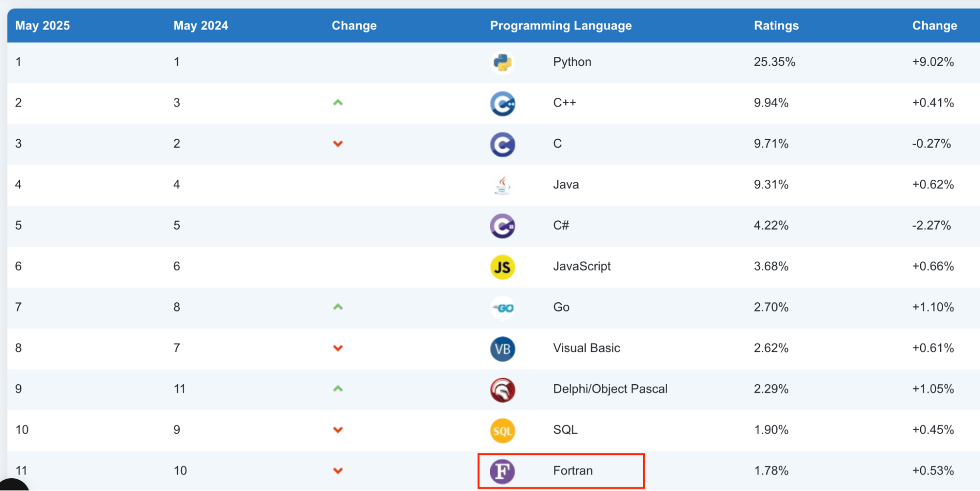Click the C++ logo icon
Screen dimensions: 980x491
pos(503,103)
